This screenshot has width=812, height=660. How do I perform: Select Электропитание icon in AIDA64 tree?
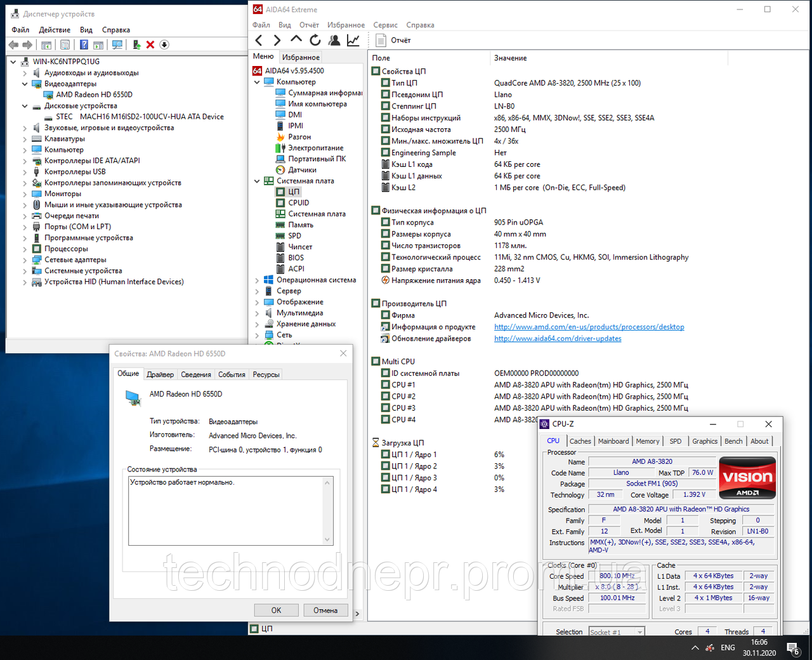point(280,148)
